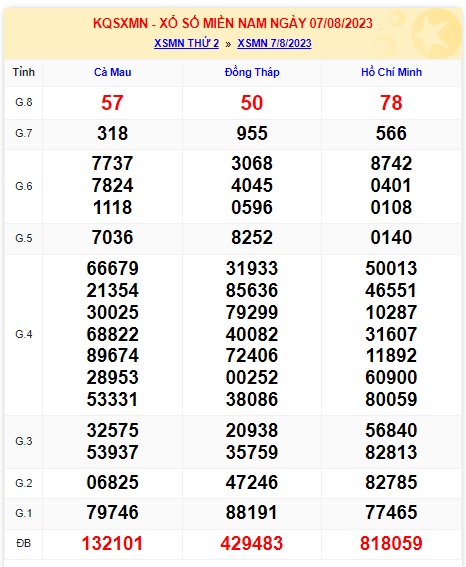Viewport: 466px width, 567px height.
Task: Click Hồ Chí Minh G.8 result 78
Action: [x=391, y=103]
